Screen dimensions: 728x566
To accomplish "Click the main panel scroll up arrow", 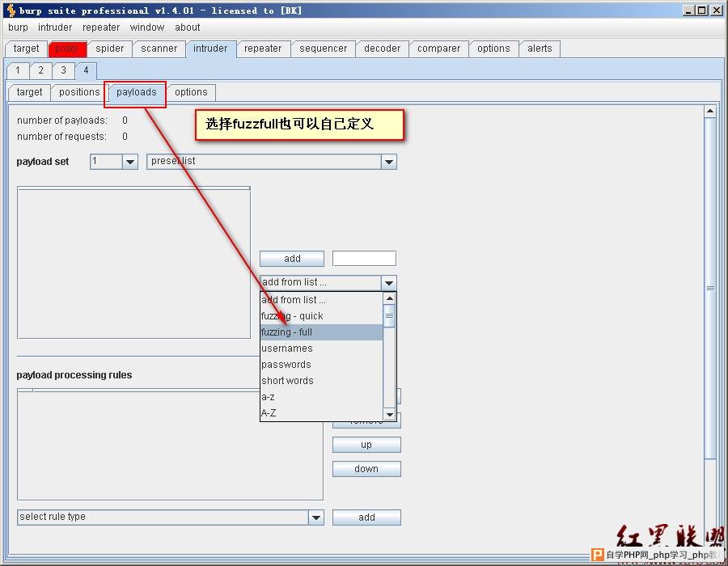I will click(710, 111).
